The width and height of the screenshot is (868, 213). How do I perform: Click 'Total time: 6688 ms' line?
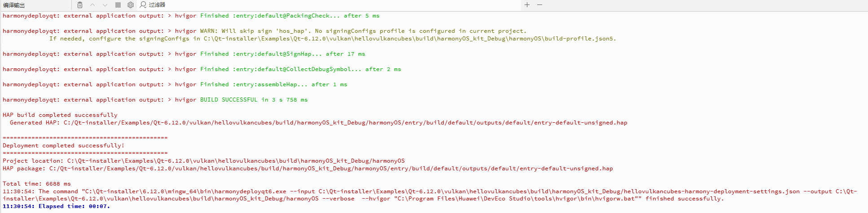click(37, 184)
